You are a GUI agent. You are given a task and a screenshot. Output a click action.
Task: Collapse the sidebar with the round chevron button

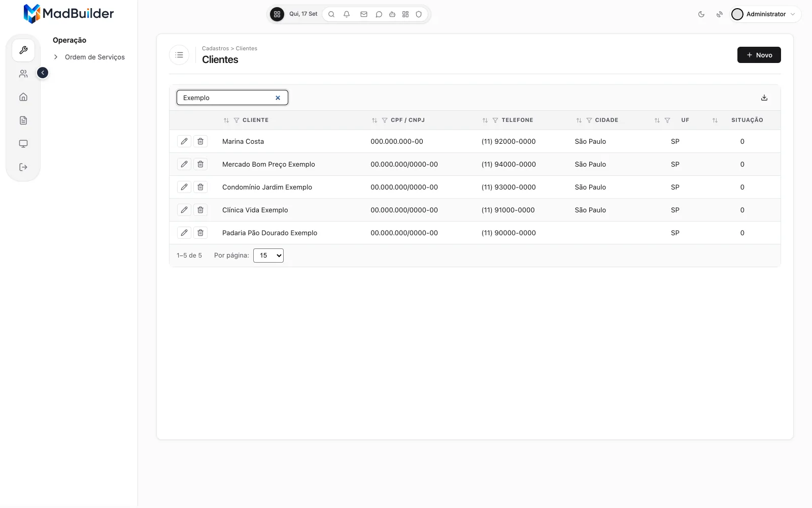[43, 73]
